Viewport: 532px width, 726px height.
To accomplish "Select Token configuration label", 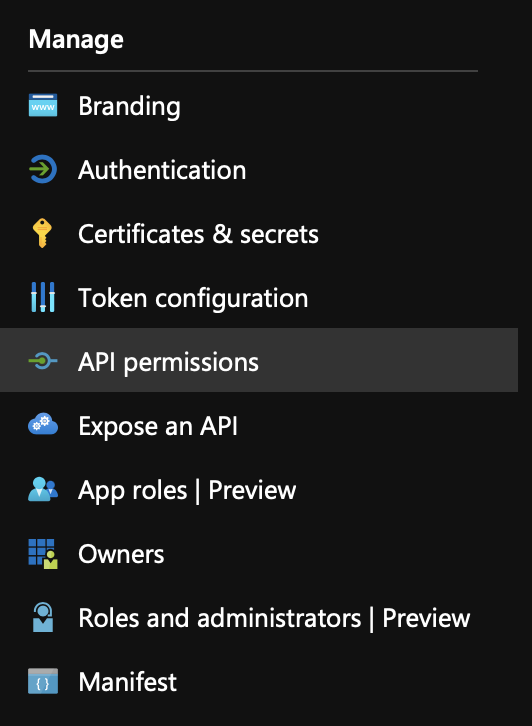I will (193, 298).
